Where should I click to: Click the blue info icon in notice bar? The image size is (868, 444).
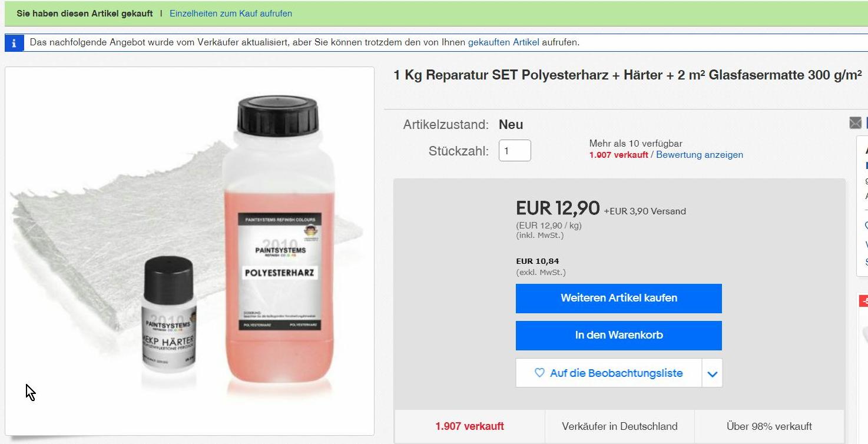[14, 43]
